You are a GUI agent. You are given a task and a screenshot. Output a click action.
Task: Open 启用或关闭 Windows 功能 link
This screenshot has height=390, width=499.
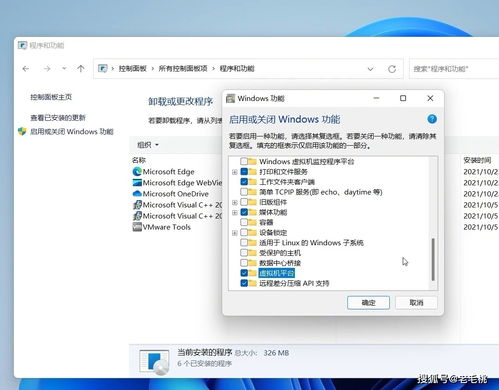(x=72, y=132)
